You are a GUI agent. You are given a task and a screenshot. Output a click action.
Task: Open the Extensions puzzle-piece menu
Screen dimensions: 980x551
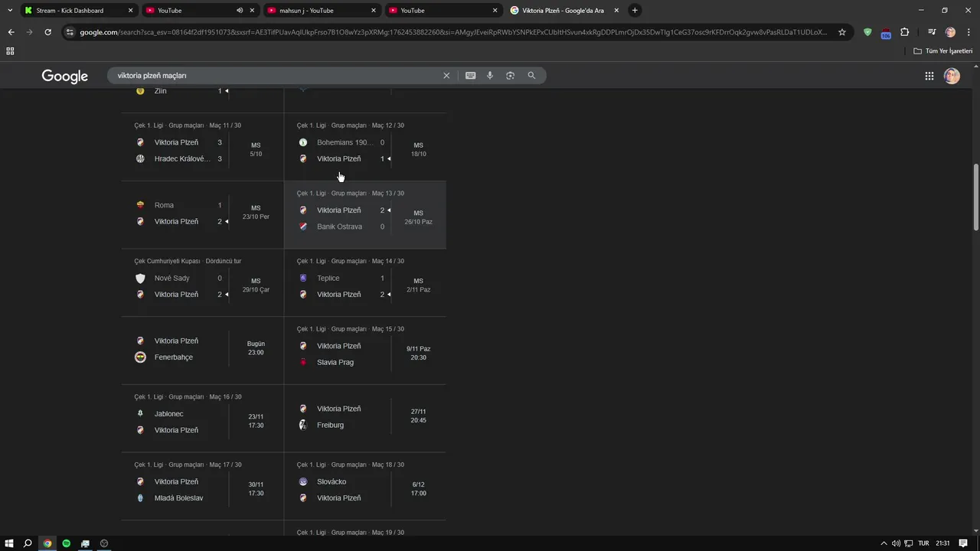pos(905,32)
